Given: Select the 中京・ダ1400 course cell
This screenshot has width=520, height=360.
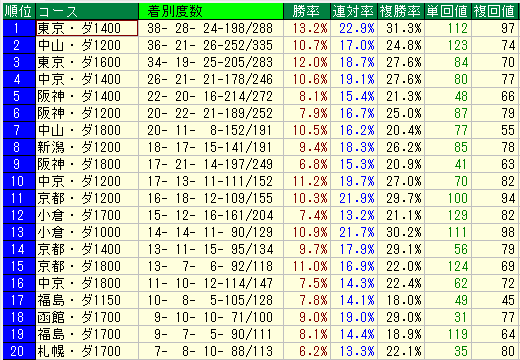Looking at the screenshot, I should point(87,79).
